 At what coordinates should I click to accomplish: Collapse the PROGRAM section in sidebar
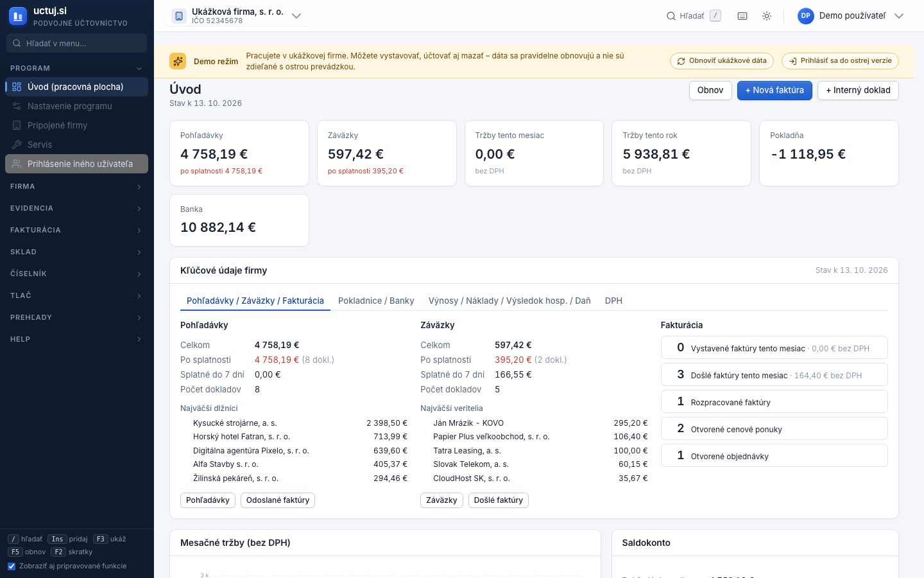(x=77, y=68)
